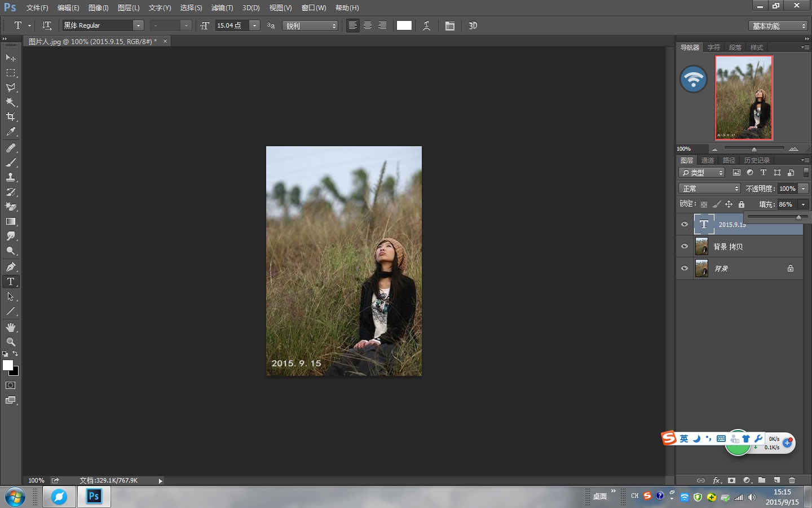This screenshot has width=812, height=508.
Task: Open the 正常 blend mode dropdown
Action: tap(709, 189)
